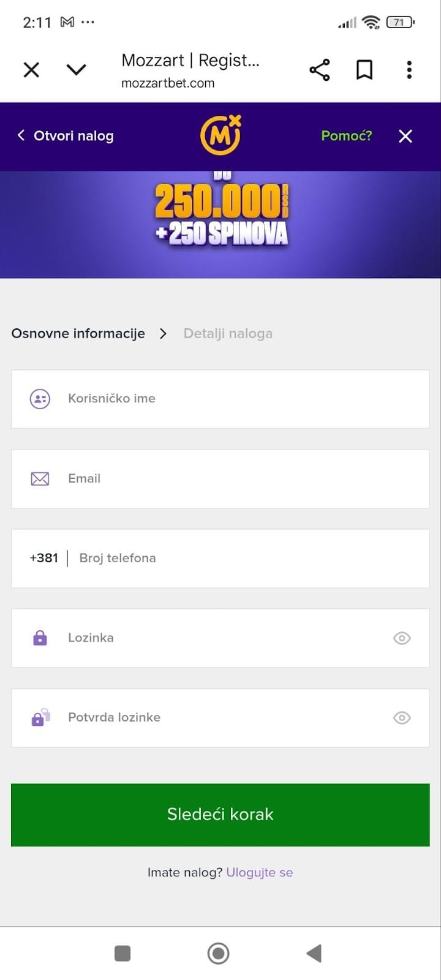Open the Ulogujte se link
This screenshot has width=441, height=980.
tap(260, 872)
